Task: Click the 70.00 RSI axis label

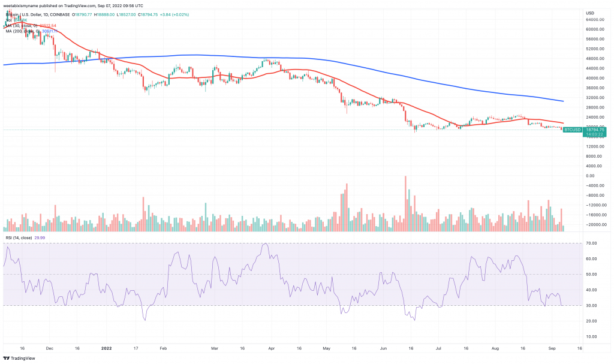Action: coord(591,243)
